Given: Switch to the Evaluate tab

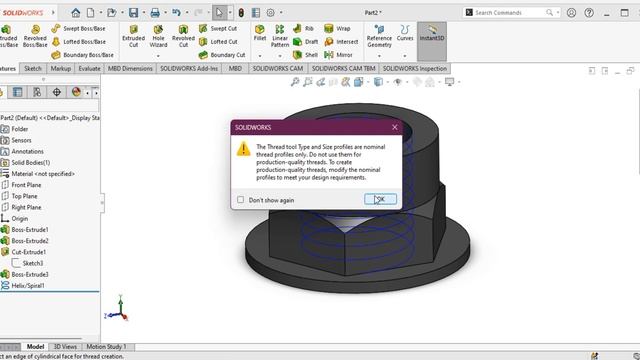Looking at the screenshot, I should pos(89,69).
